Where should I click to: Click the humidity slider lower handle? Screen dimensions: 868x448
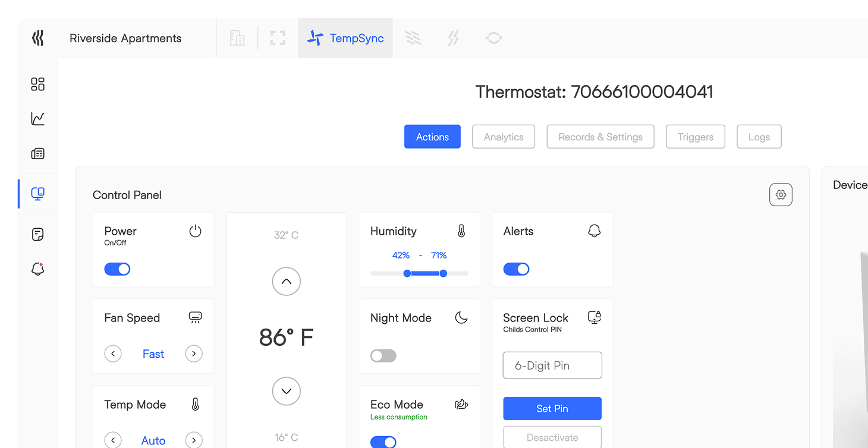pyautogui.click(x=407, y=273)
